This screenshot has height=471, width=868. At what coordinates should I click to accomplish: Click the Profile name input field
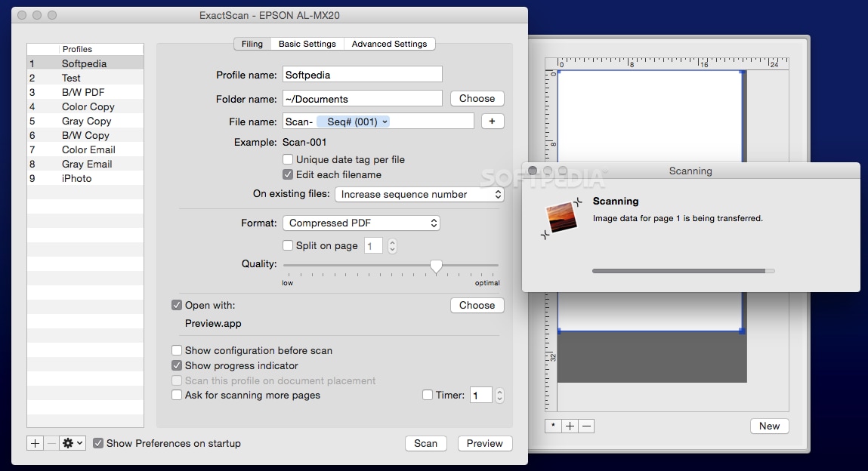coord(363,75)
